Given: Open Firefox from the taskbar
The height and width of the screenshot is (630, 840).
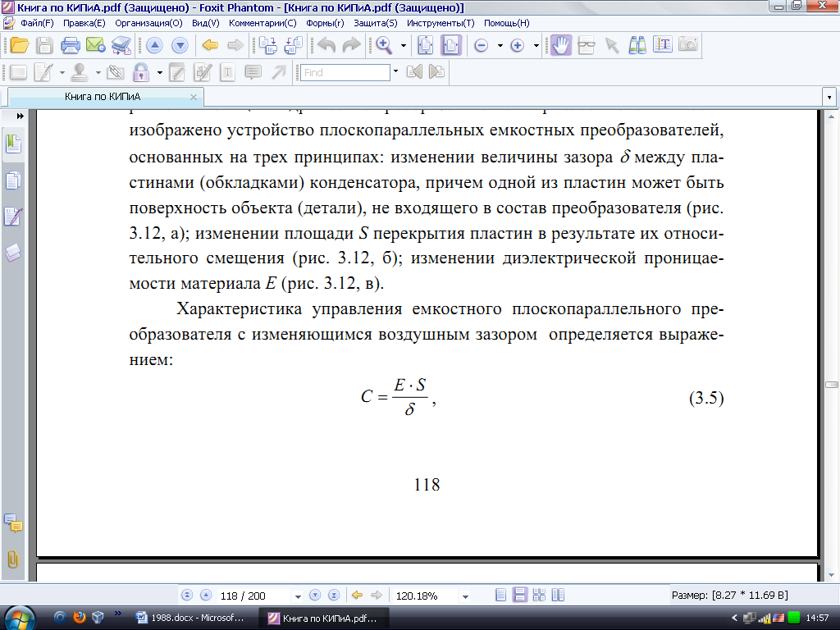Looking at the screenshot, I should point(80,617).
